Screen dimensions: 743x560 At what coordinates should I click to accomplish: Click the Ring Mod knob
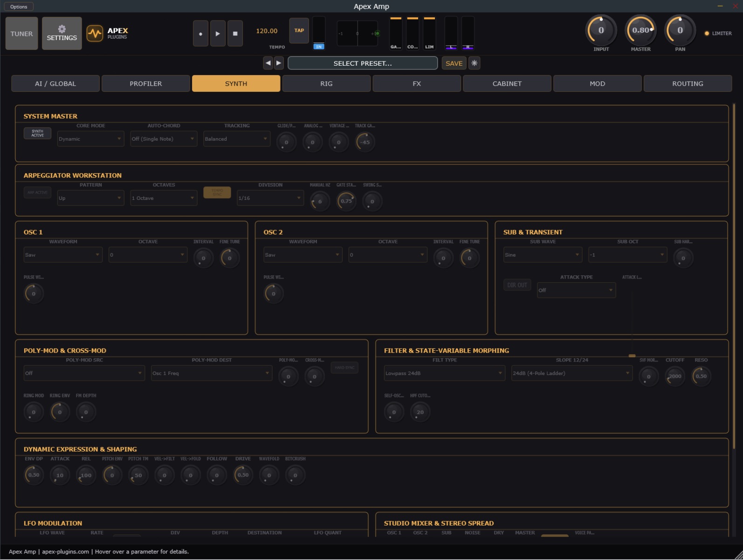tap(34, 412)
